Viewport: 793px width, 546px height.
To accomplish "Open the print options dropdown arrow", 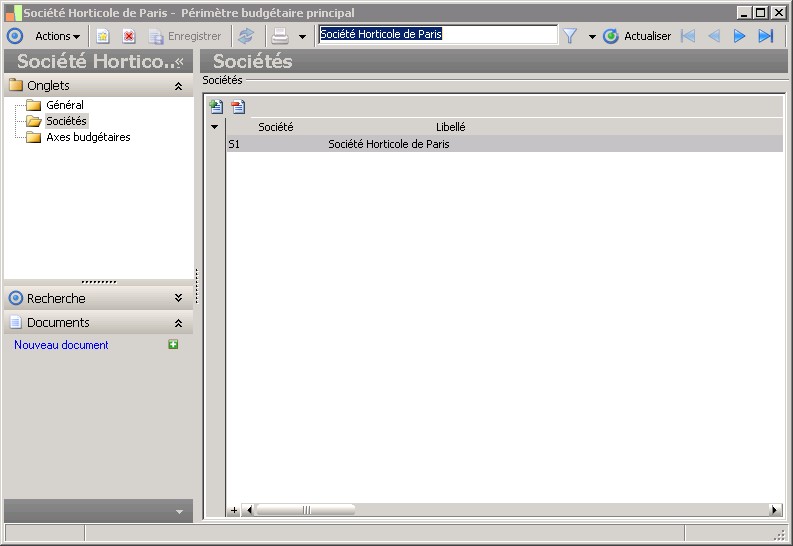I will pos(302,36).
